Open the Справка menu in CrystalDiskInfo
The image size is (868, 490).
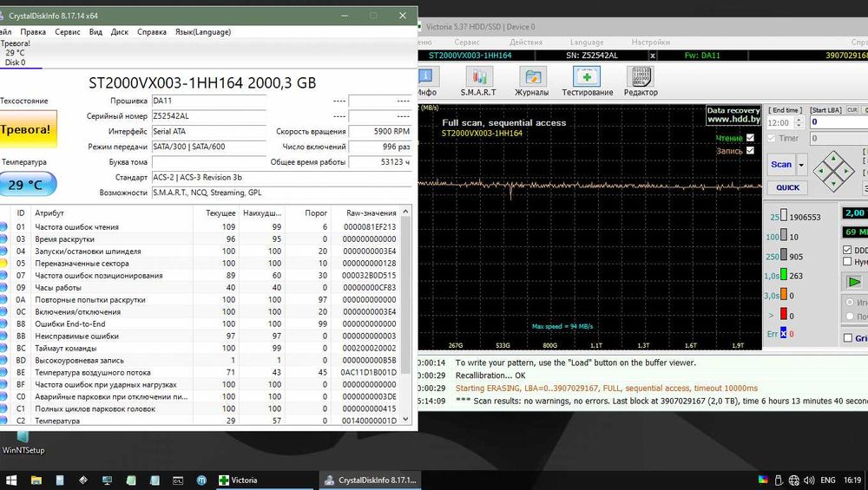(152, 32)
